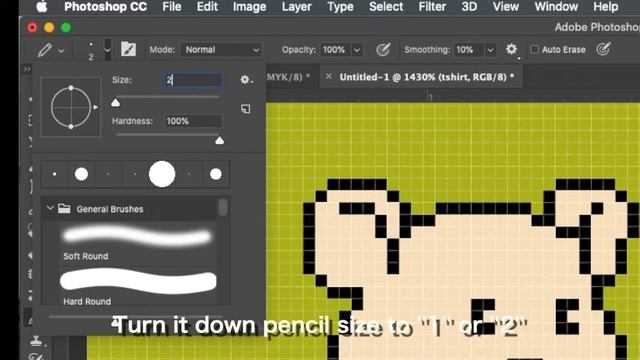Pick the small hard square recent brush
Screen dimensions: 640x360
click(54, 174)
